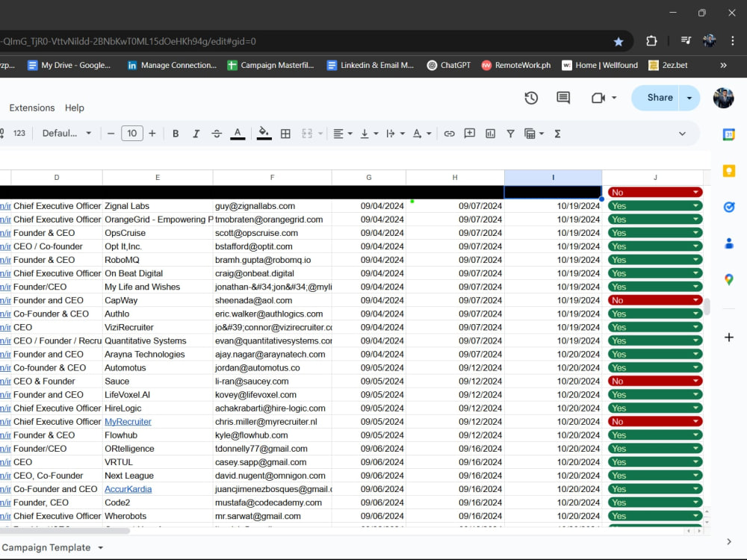Insert a comment from toolbar
The image size is (747, 560).
click(470, 134)
